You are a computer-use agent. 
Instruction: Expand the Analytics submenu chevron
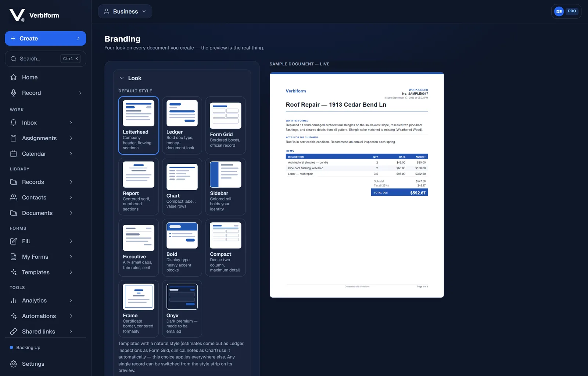click(71, 300)
